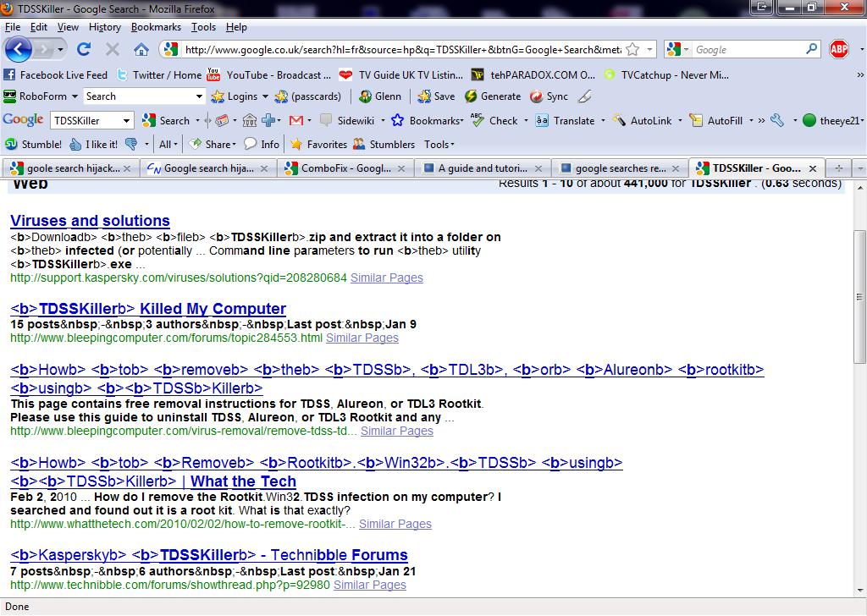Open the Tools menu

pyautogui.click(x=203, y=26)
